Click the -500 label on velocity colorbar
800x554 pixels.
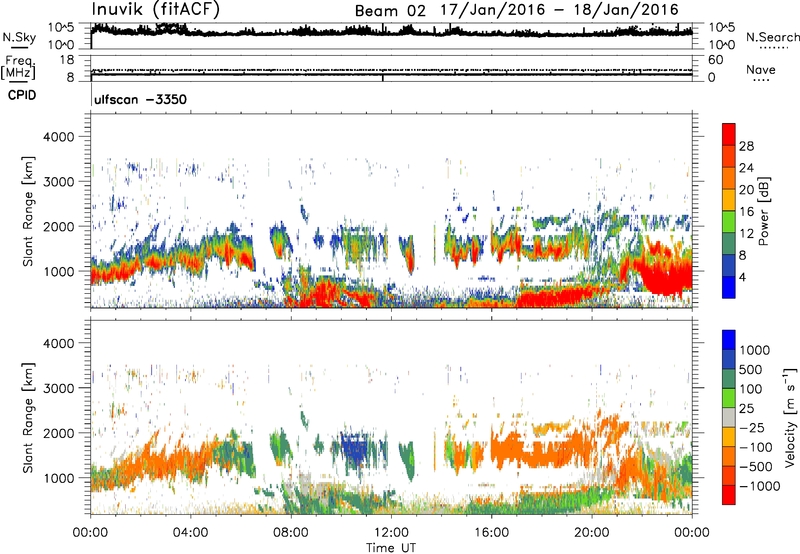(x=756, y=467)
